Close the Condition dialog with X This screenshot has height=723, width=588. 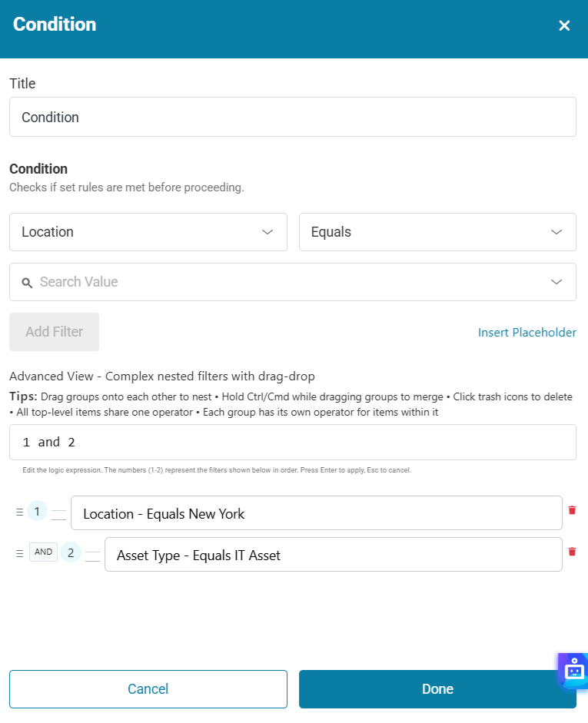(x=564, y=25)
